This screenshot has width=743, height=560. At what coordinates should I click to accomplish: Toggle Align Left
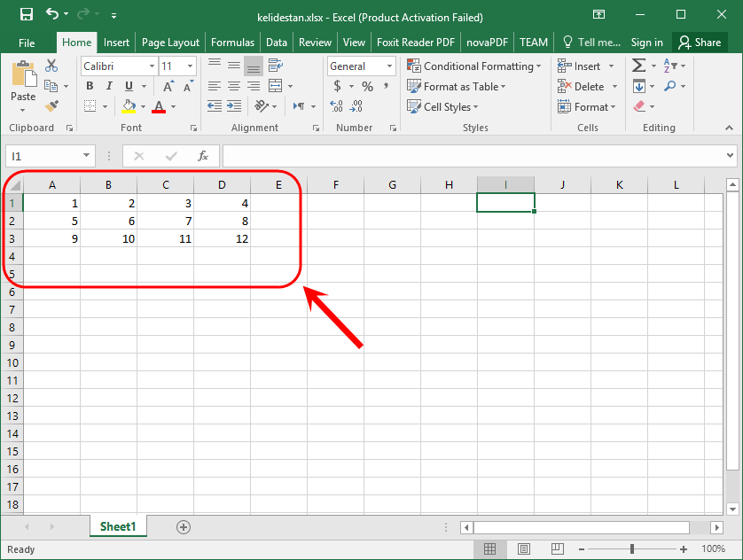pos(215,86)
